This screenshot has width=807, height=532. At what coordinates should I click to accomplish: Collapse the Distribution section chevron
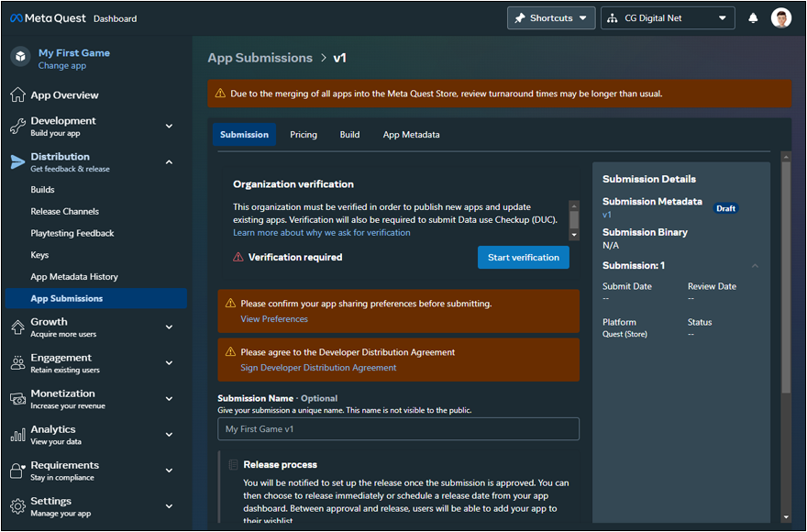tap(169, 162)
